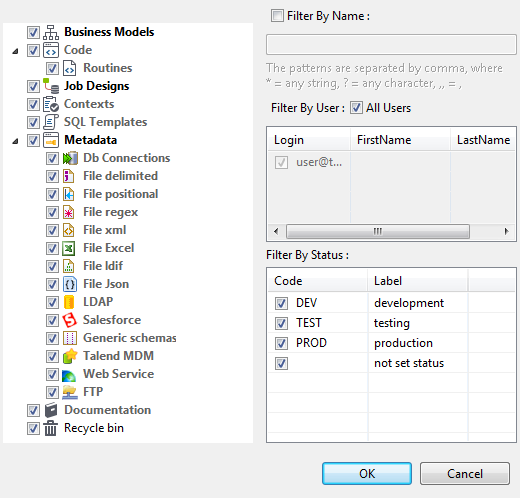Click the Documentation book icon

51,410
